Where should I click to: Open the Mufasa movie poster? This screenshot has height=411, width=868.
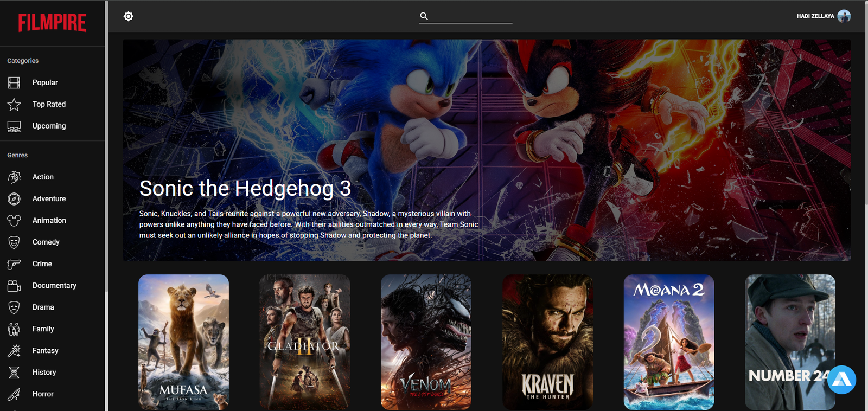183,342
